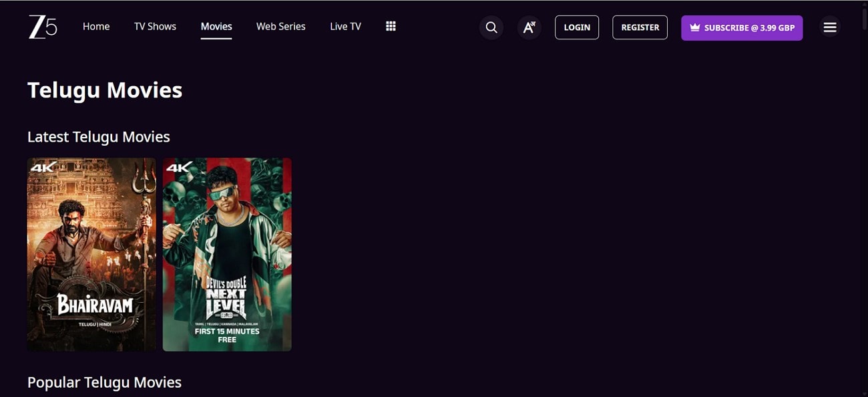Select the LOGIN button

pos(576,27)
